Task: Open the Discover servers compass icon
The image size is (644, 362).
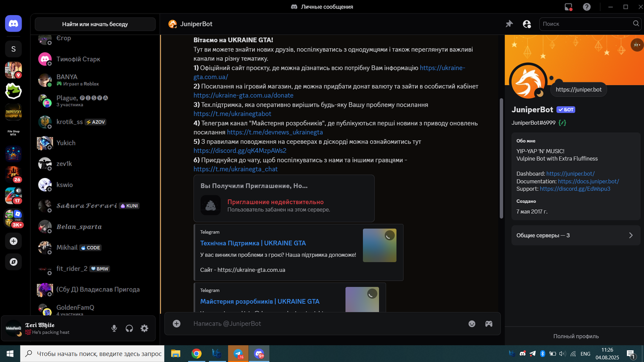Action: [14, 262]
